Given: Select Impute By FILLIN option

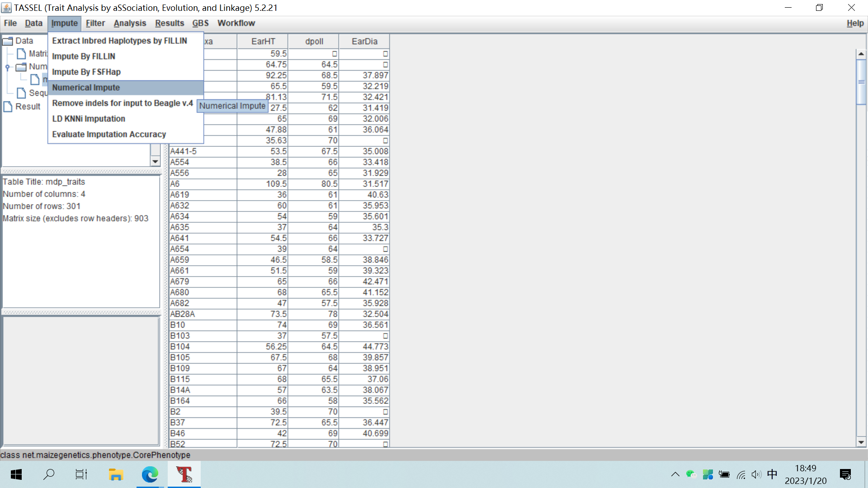Looking at the screenshot, I should coord(126,56).
